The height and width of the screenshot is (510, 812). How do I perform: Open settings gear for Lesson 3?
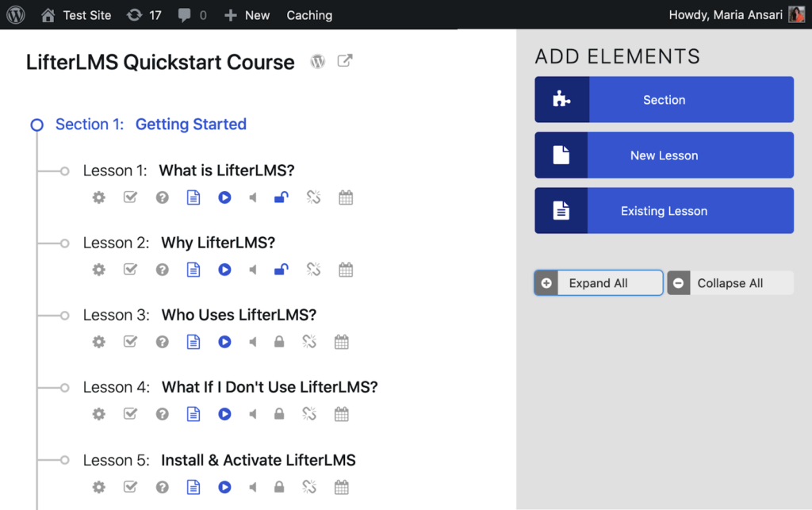point(99,342)
